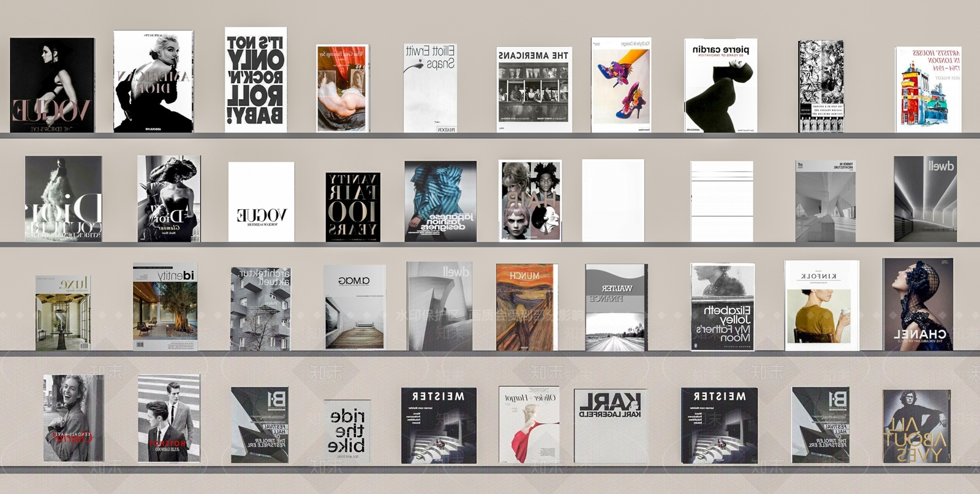Image resolution: width=980 pixels, height=494 pixels.
Task: Pick the red painting cover with reclining nude
Action: [342, 88]
